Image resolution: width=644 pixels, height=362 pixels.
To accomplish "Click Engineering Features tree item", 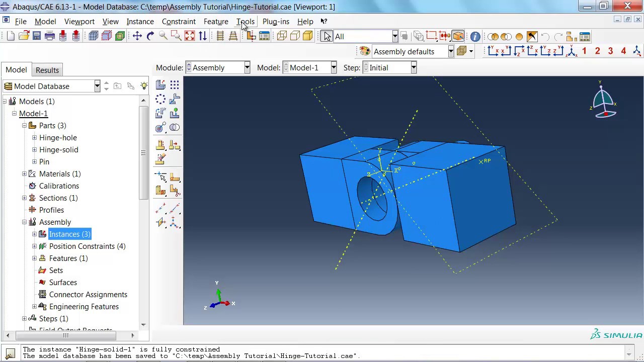I will pos(84,306).
